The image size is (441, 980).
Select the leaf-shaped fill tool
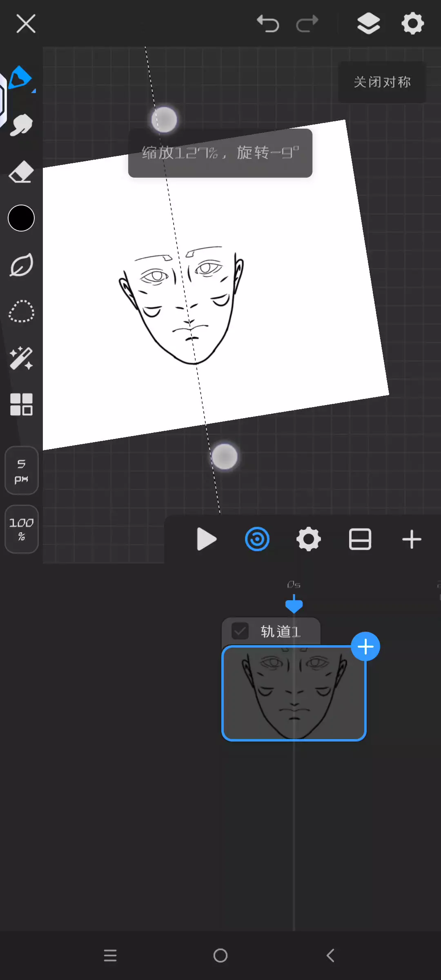pyautogui.click(x=21, y=265)
